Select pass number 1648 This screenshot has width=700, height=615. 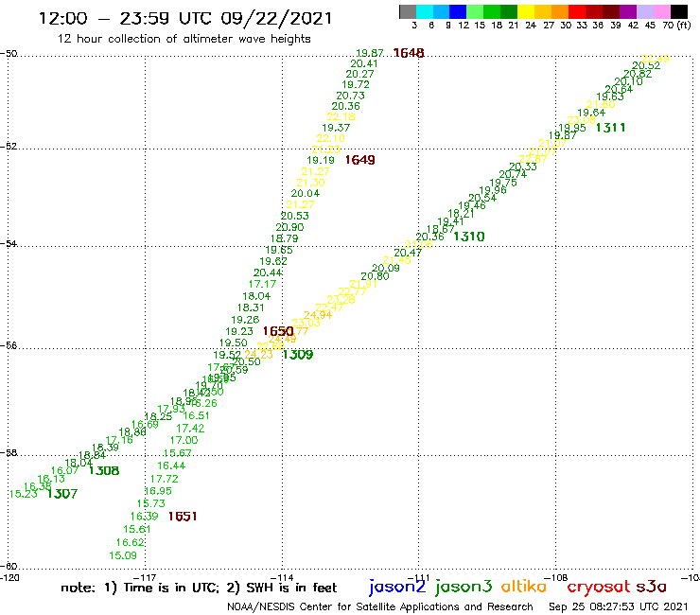pos(409,53)
